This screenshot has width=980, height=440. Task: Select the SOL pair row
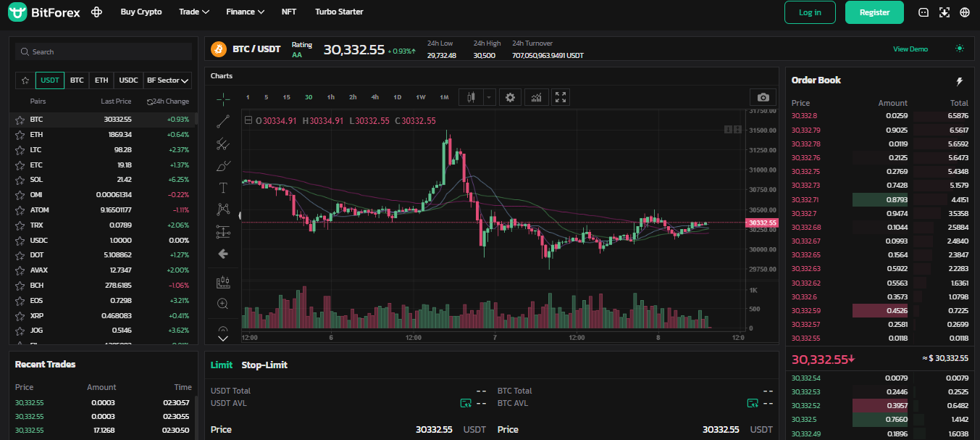(x=103, y=180)
